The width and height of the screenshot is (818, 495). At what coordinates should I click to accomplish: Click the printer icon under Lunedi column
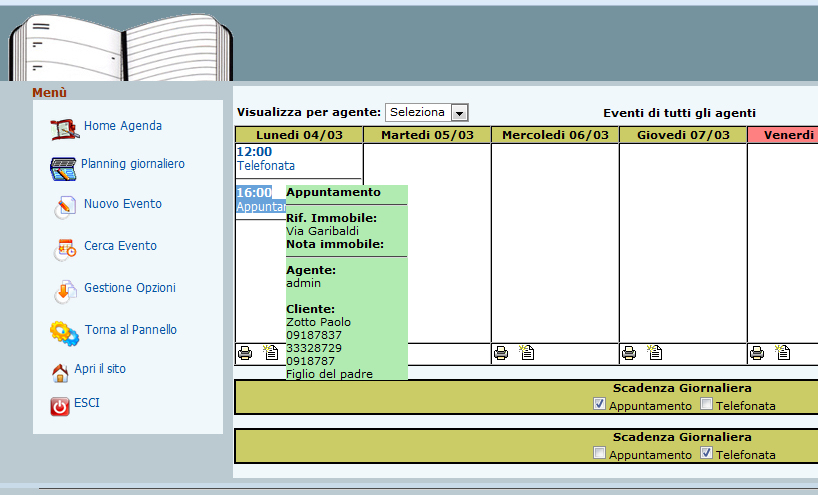pyautogui.click(x=245, y=352)
